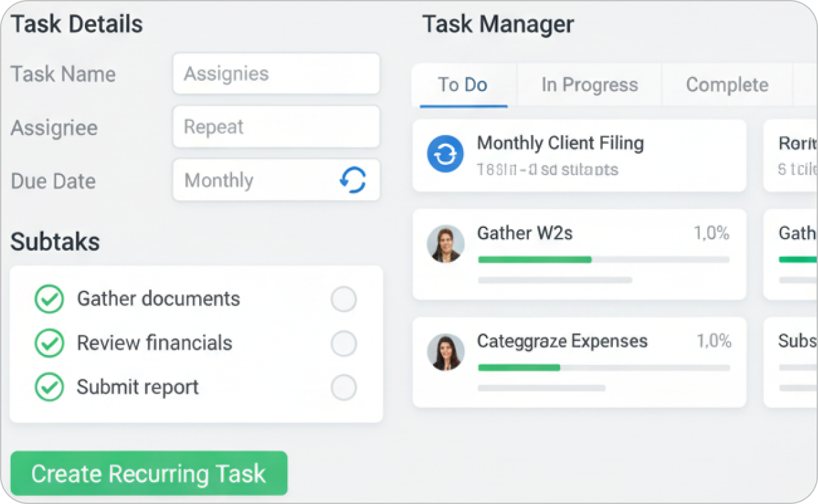The image size is (818, 504).
Task: Click the blue sync icon on Monthly Client Filing
Action: pyautogui.click(x=445, y=154)
